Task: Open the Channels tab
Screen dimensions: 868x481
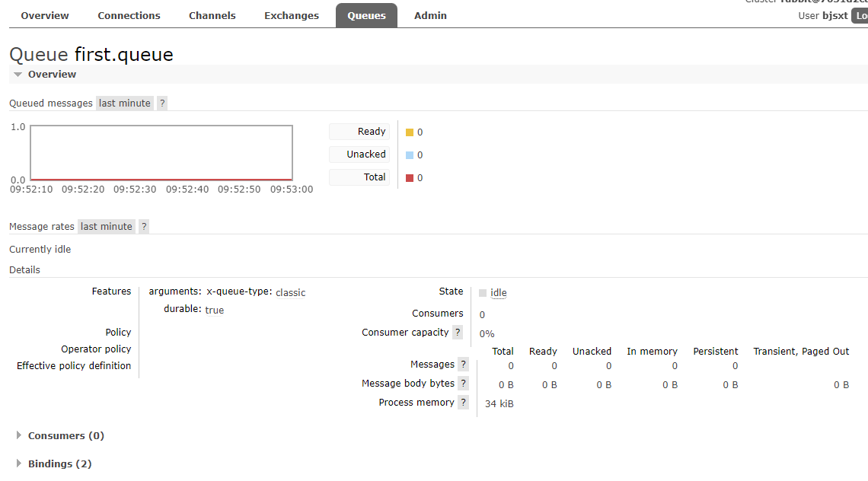Action: pos(212,15)
